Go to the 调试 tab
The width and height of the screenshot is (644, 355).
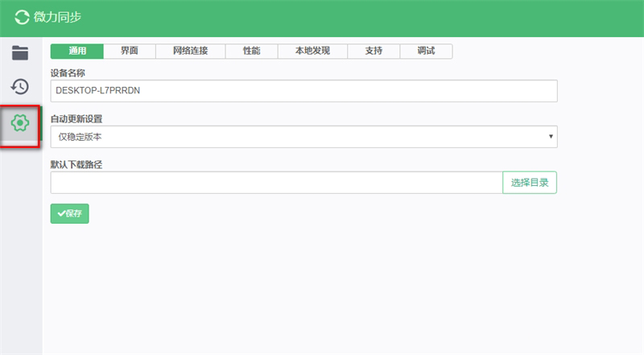[427, 51]
